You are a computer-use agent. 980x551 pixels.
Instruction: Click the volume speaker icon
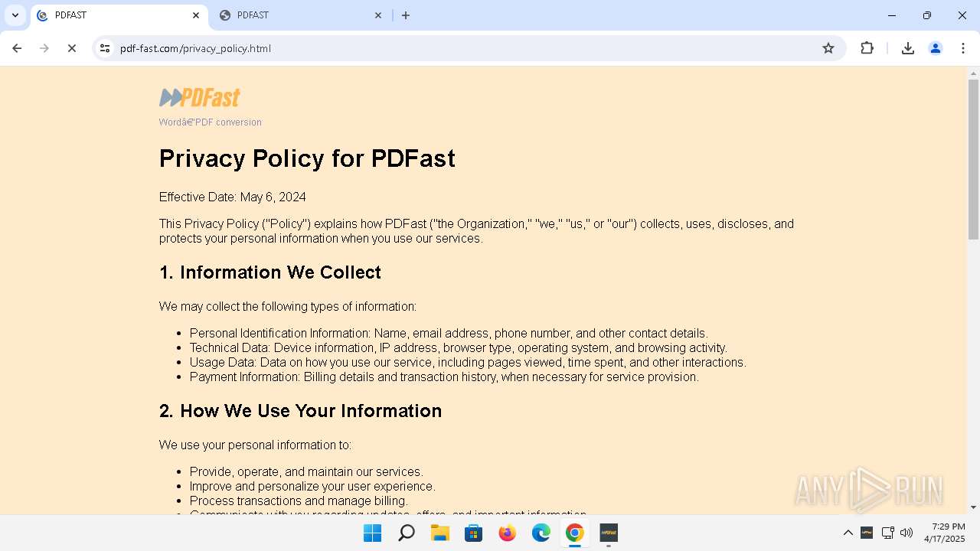(x=906, y=533)
